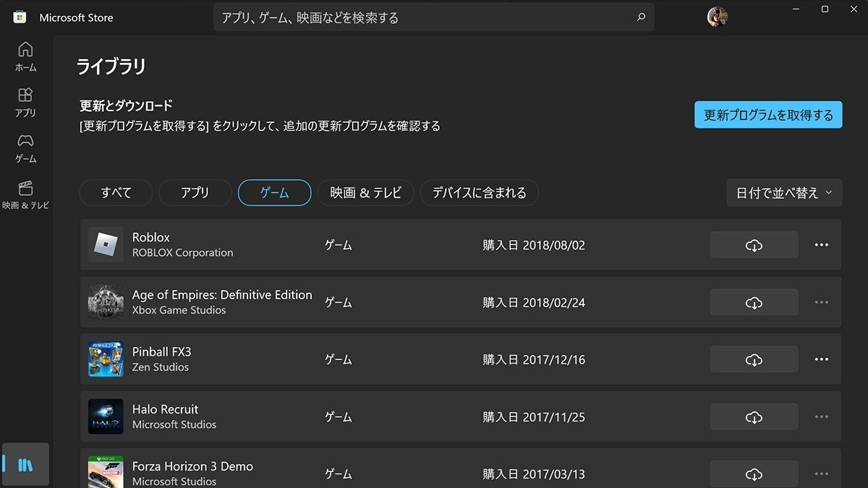
Task: Maximize the Microsoft Store window
Action: click(x=825, y=9)
